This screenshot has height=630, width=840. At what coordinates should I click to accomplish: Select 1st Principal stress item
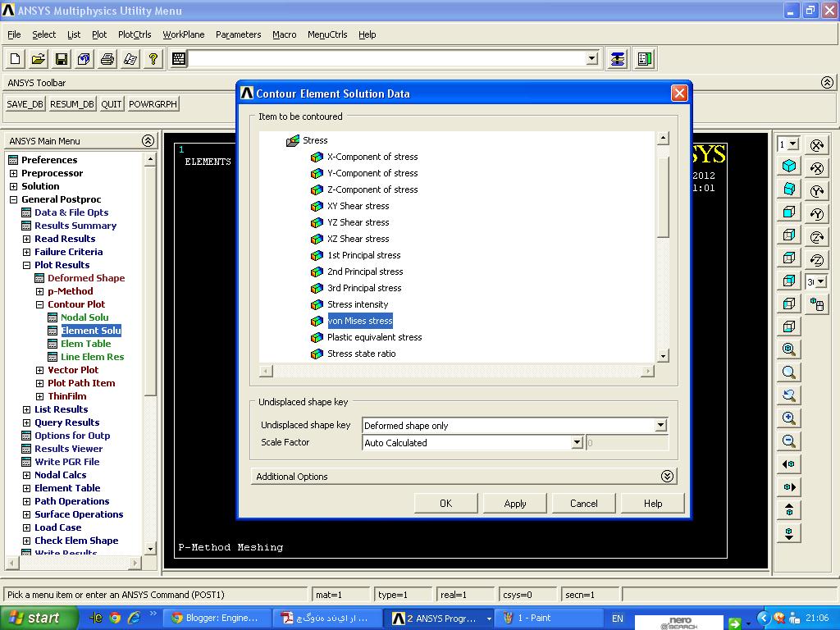363,255
